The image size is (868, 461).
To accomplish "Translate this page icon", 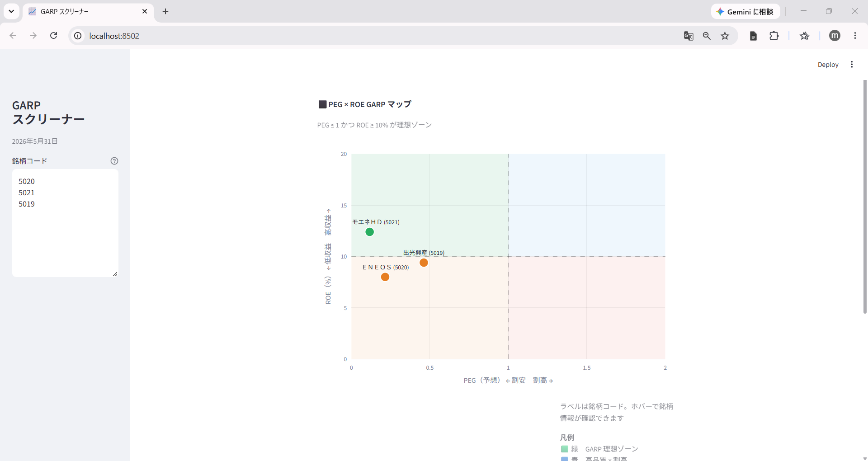I will (x=689, y=36).
